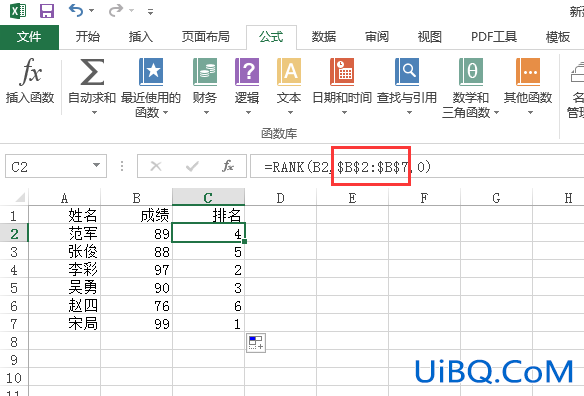584x396 pixels.
Task: Select all cells with the corner triangle
Action: [x=19, y=197]
